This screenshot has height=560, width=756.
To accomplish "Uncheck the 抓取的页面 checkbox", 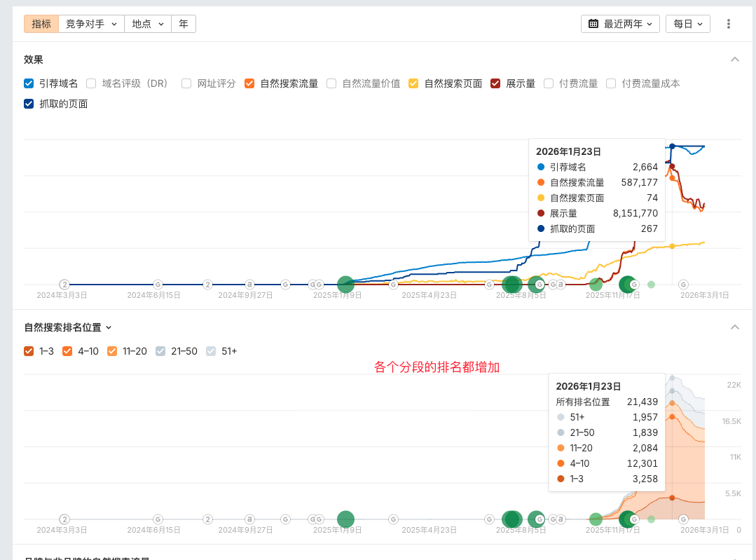I will click(29, 104).
